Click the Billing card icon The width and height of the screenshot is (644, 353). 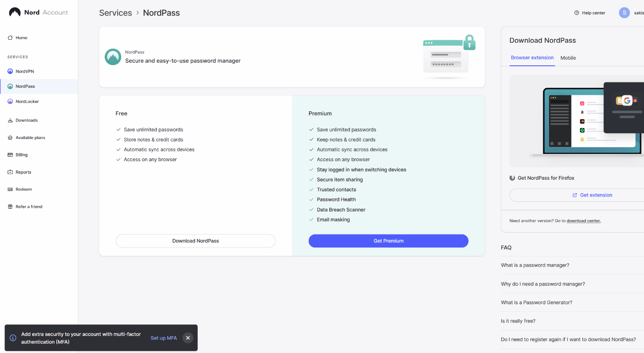(10, 155)
